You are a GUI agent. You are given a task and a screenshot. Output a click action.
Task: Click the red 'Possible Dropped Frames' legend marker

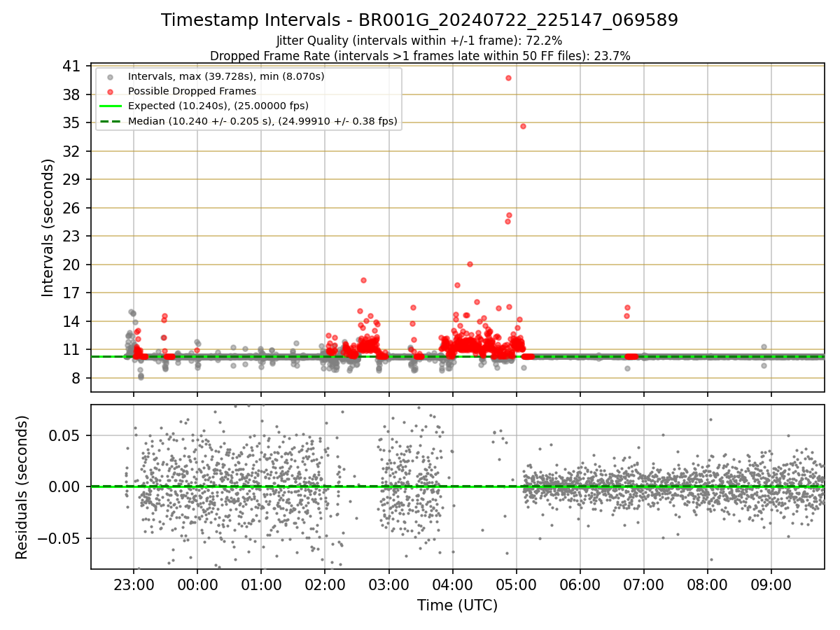[x=110, y=91]
